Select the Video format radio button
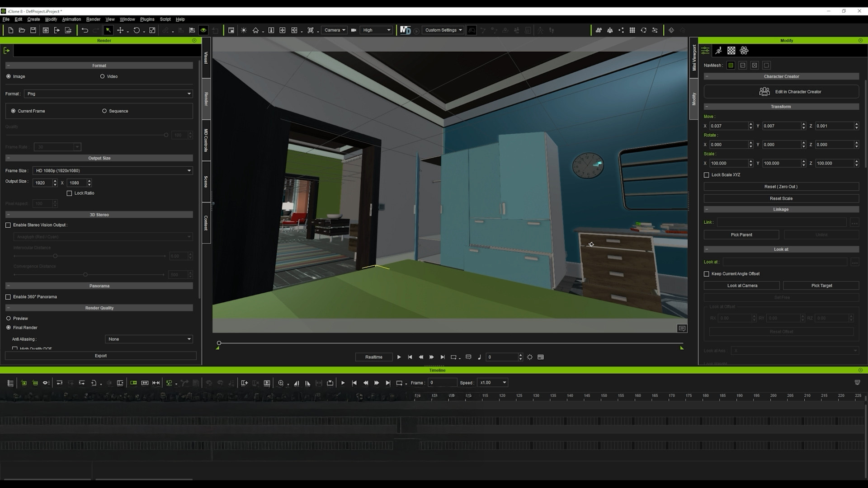Image resolution: width=868 pixels, height=488 pixels. [x=102, y=76]
